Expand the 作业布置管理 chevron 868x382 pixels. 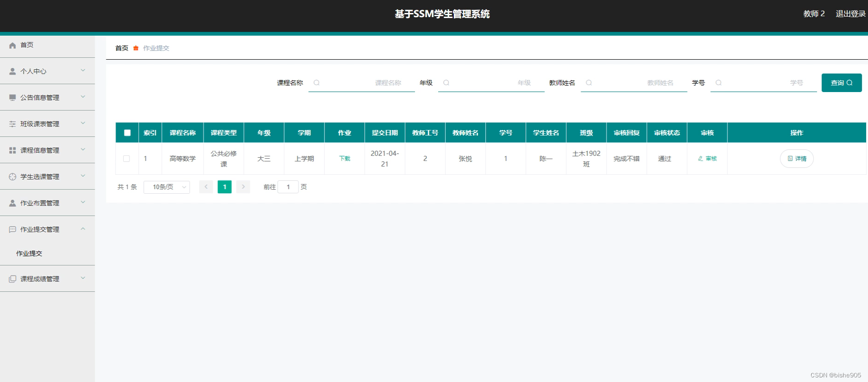[83, 202]
